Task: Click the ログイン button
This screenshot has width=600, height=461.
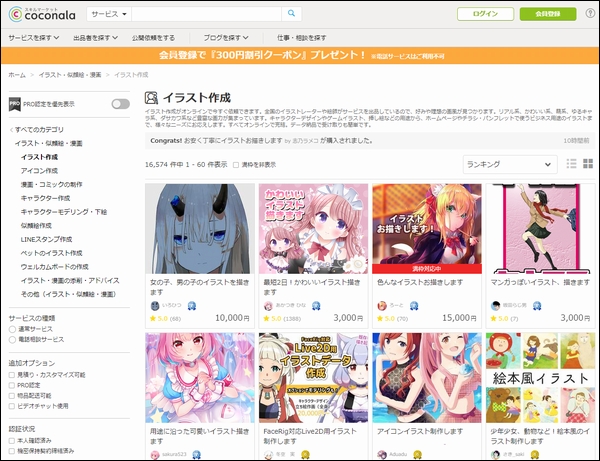Action: point(485,14)
